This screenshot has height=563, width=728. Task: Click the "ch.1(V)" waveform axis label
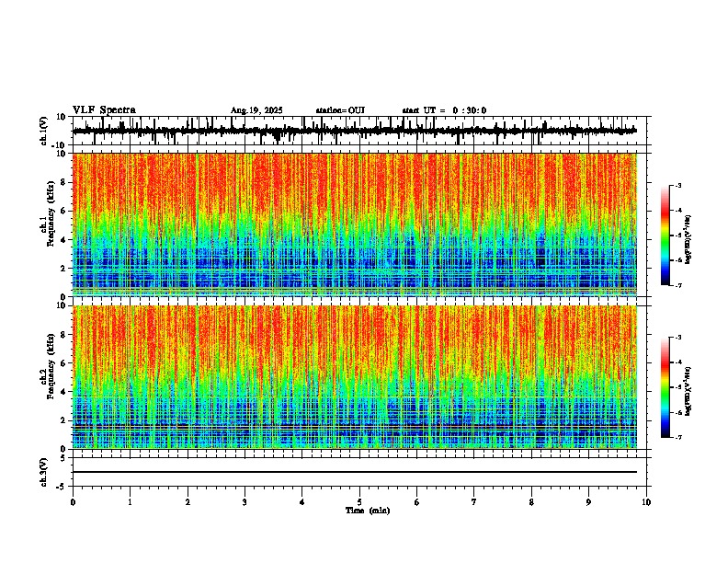pyautogui.click(x=44, y=131)
